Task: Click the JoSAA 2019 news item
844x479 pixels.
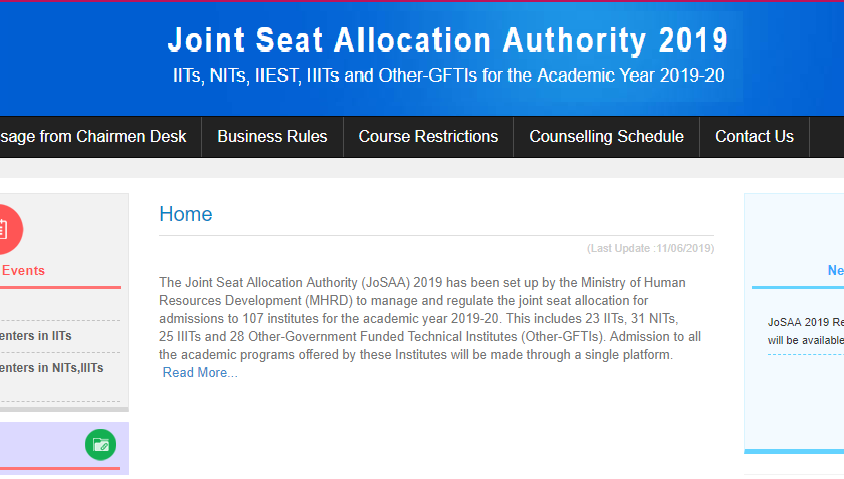Action: point(806,331)
